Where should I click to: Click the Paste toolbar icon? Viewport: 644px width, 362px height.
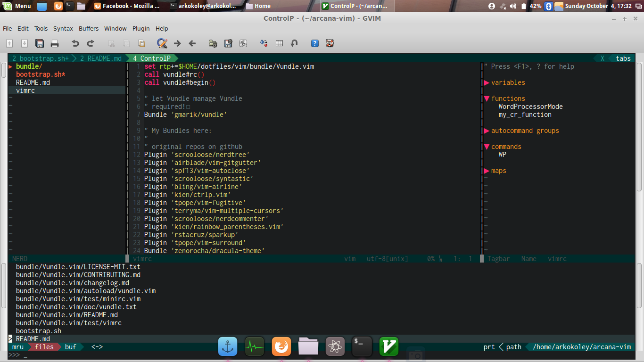[x=141, y=43]
